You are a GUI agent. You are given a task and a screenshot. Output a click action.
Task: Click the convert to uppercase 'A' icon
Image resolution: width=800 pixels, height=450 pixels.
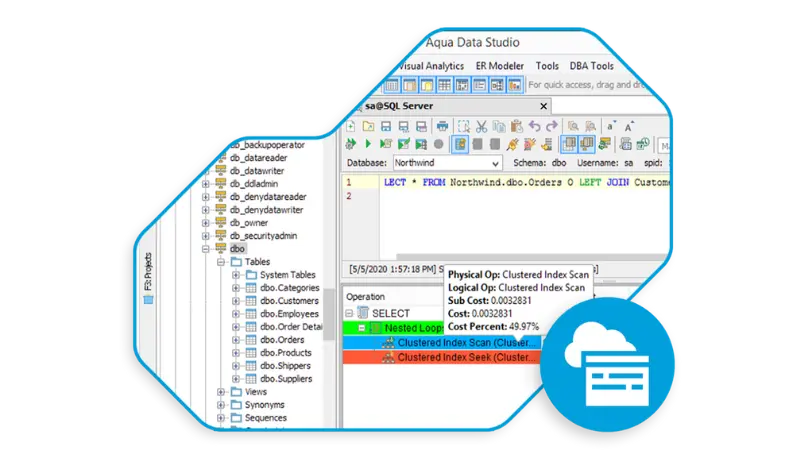pyautogui.click(x=629, y=126)
